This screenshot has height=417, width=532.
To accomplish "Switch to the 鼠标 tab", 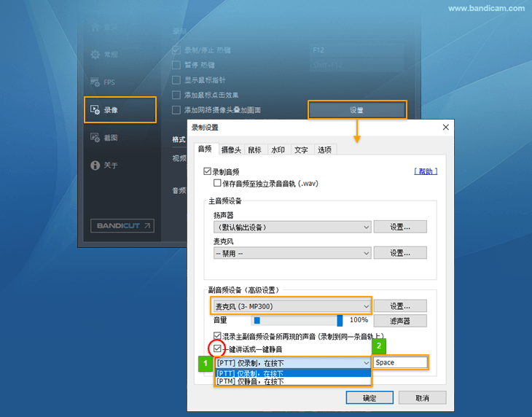I will [255, 149].
